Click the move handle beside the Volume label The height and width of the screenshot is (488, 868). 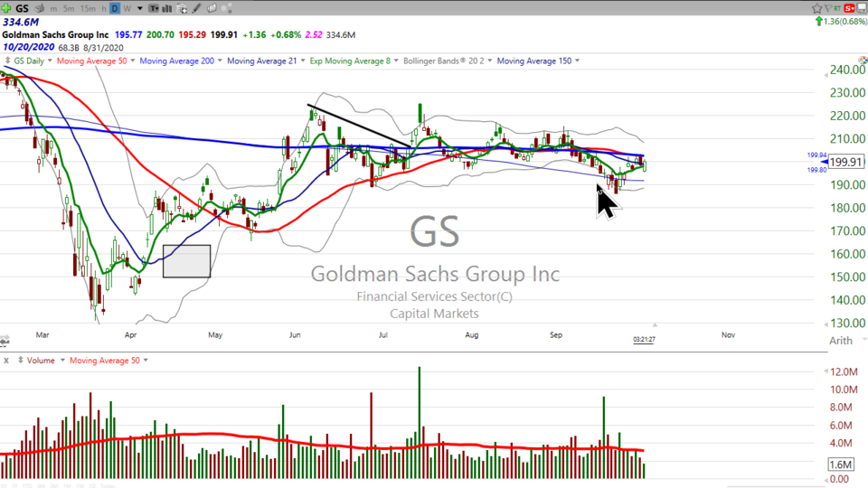click(x=21, y=361)
